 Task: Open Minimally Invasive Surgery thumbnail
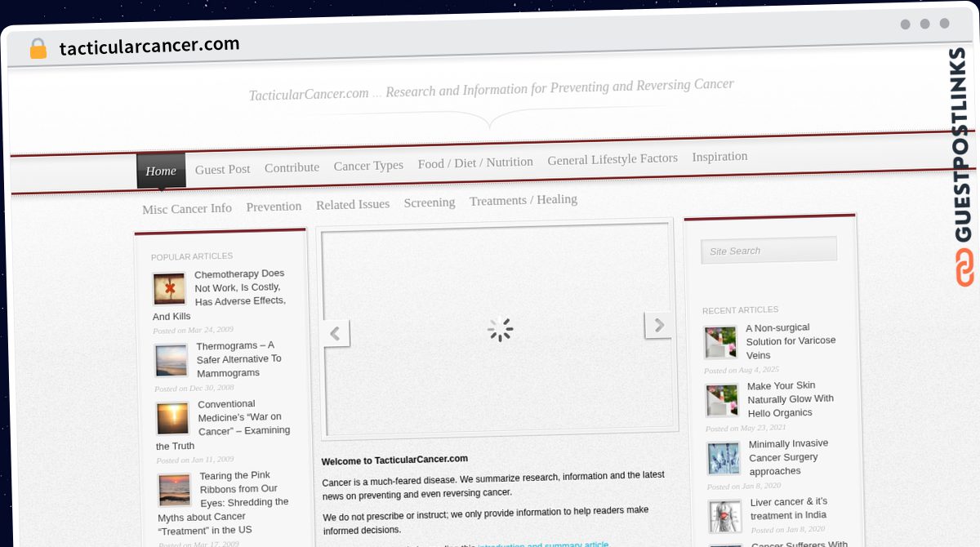click(724, 458)
